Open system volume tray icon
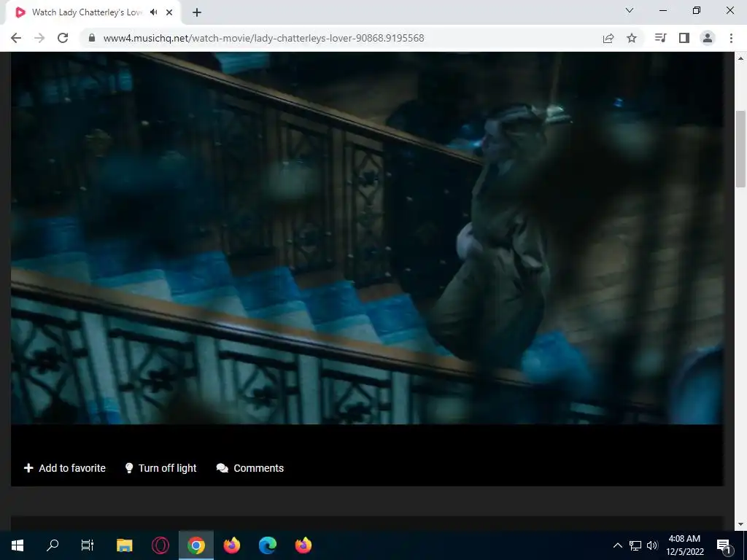This screenshot has height=560, width=747. (652, 545)
